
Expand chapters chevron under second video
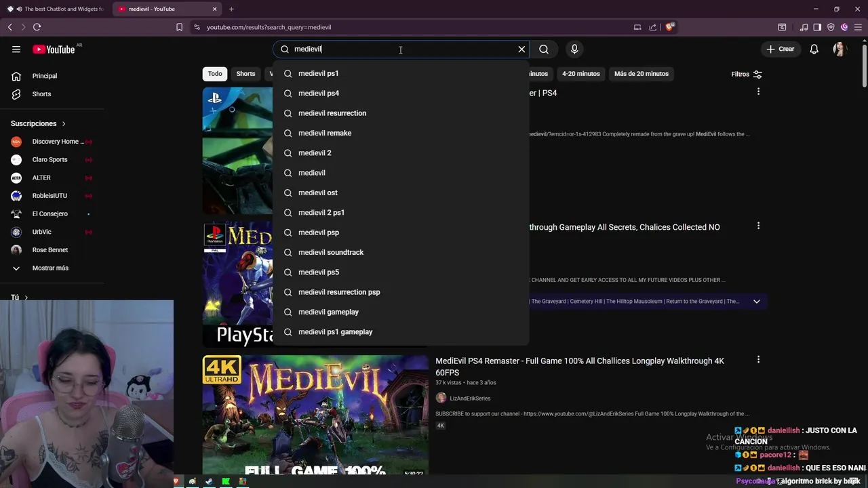click(757, 301)
